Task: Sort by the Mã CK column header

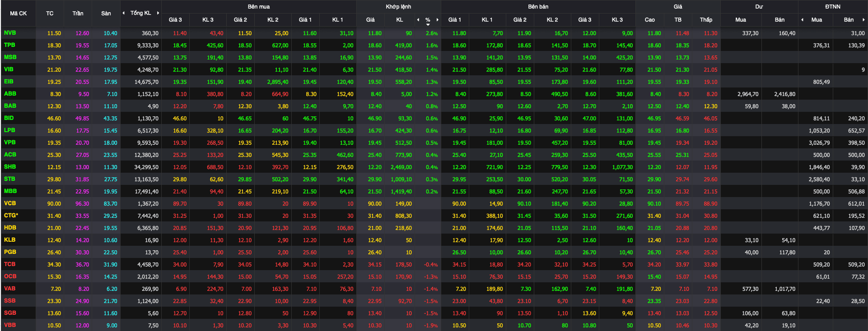Action: pos(19,14)
